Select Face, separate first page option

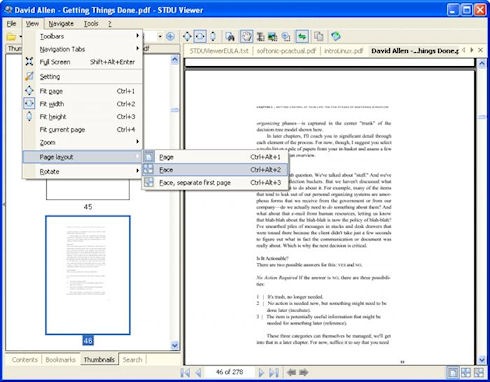(x=215, y=183)
